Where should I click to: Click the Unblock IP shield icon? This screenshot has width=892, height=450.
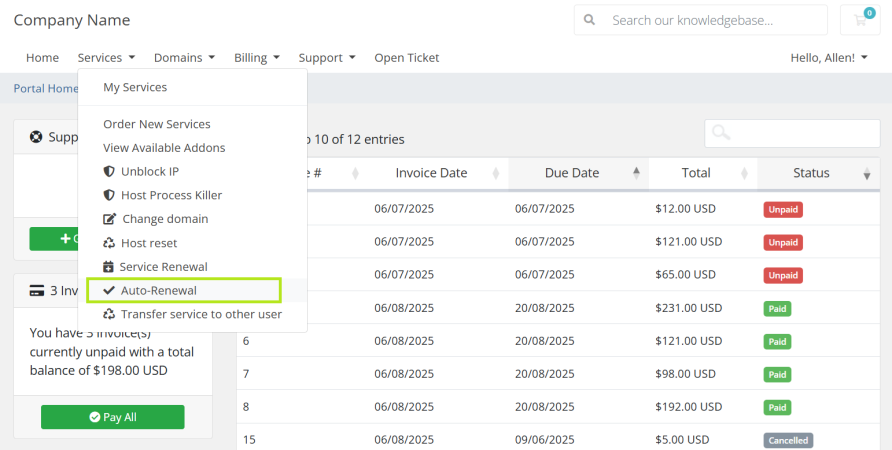point(109,171)
